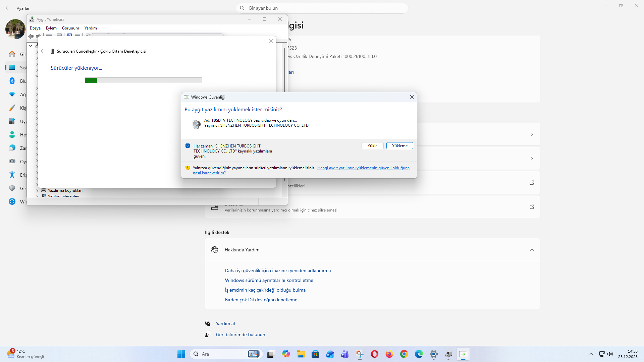Open the privacy shield sidebar icon
644x362 pixels.
(x=12, y=188)
